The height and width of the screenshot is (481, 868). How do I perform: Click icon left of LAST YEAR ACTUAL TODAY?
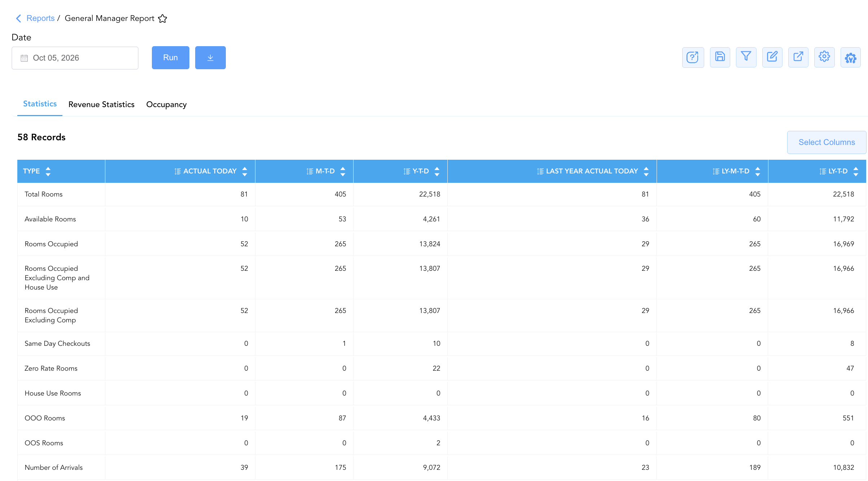540,171
